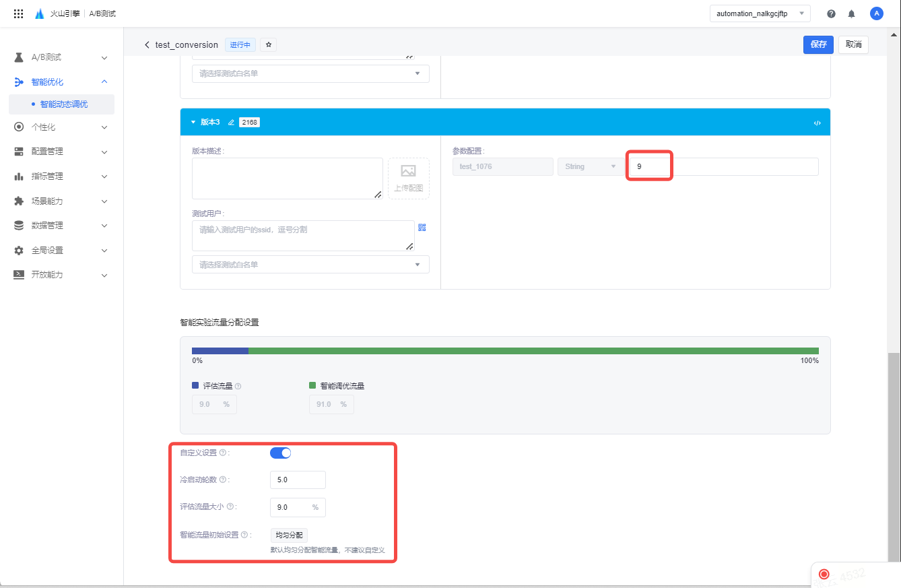
Task: Click the 保存 button
Action: pyautogui.click(x=818, y=44)
